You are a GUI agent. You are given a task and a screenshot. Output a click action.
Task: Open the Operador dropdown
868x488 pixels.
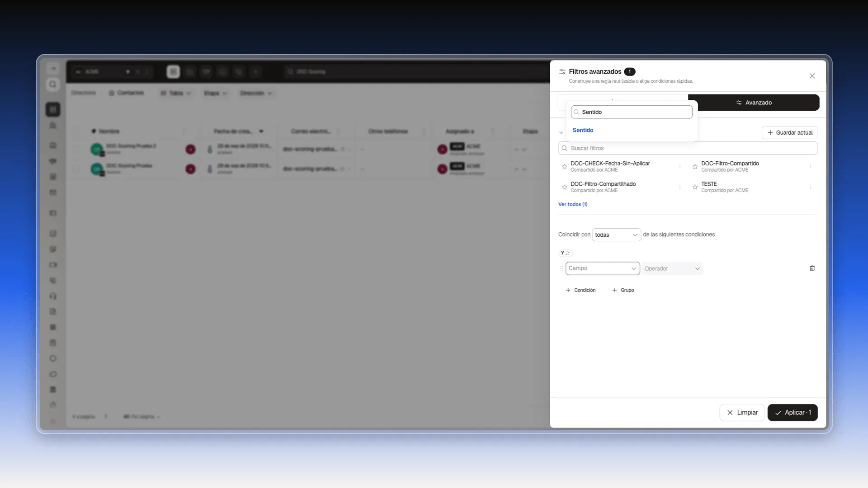672,268
